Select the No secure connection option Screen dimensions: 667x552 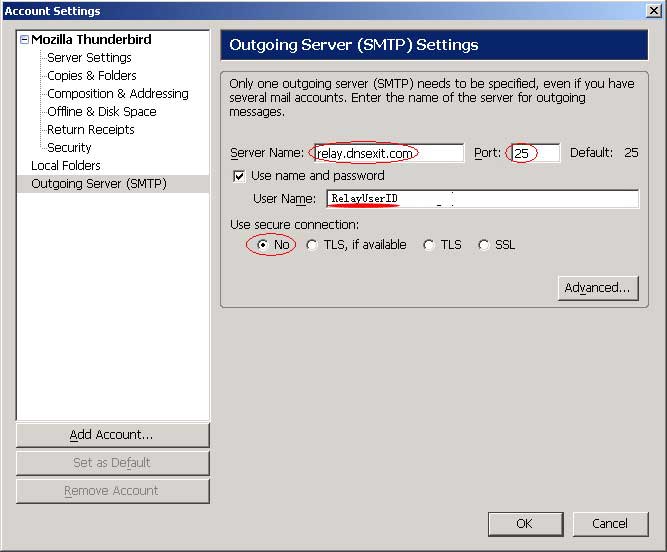262,245
